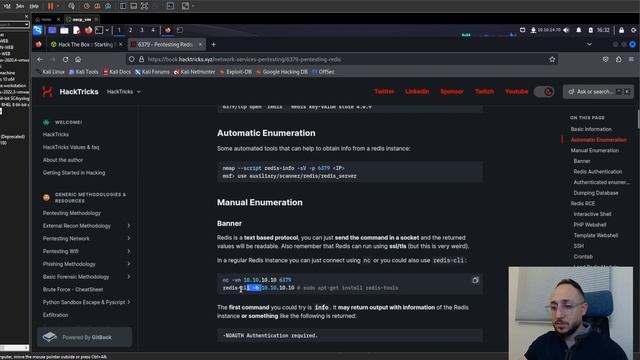Select the Firefox window button in Kali taskbar
This screenshot has width=640, height=360.
(168, 30)
